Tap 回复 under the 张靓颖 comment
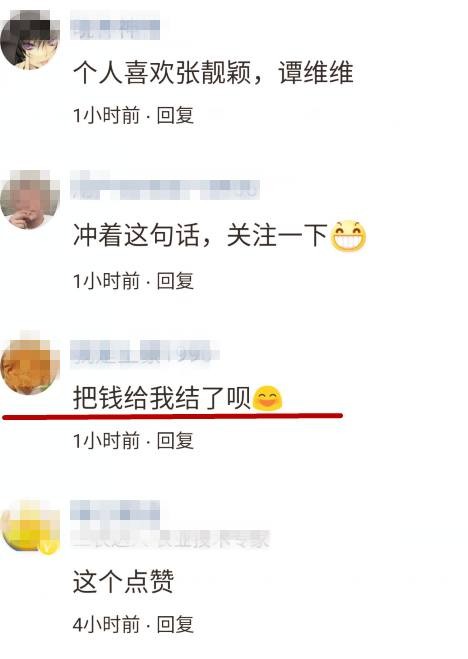Image resolution: width=468 pixels, height=659 pixels. pos(175,115)
